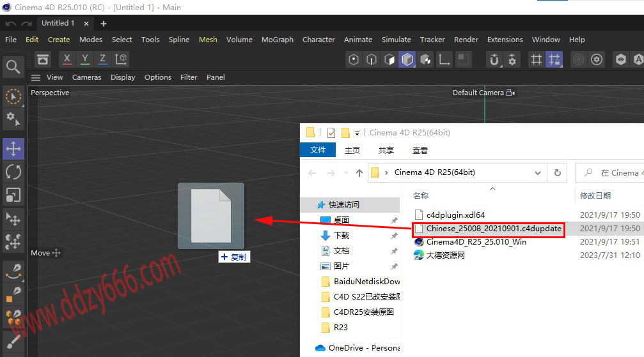Enable Texture mode checkered cube icon
This screenshot has height=357, width=644.
(x=425, y=60)
